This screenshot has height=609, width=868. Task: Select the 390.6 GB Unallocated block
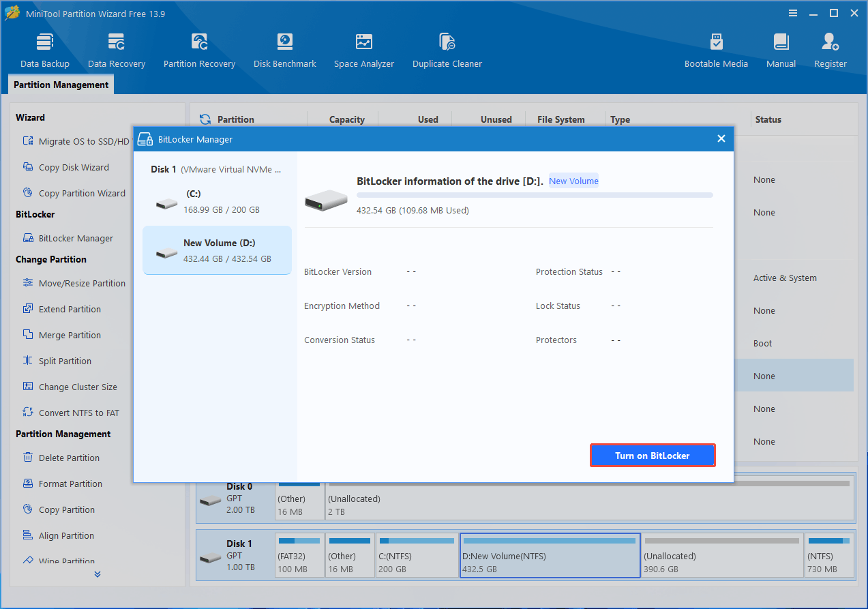pyautogui.click(x=721, y=556)
